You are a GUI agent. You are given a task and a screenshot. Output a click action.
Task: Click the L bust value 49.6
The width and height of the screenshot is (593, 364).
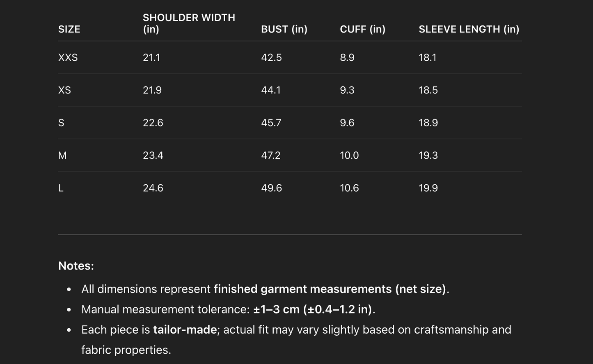tap(271, 188)
